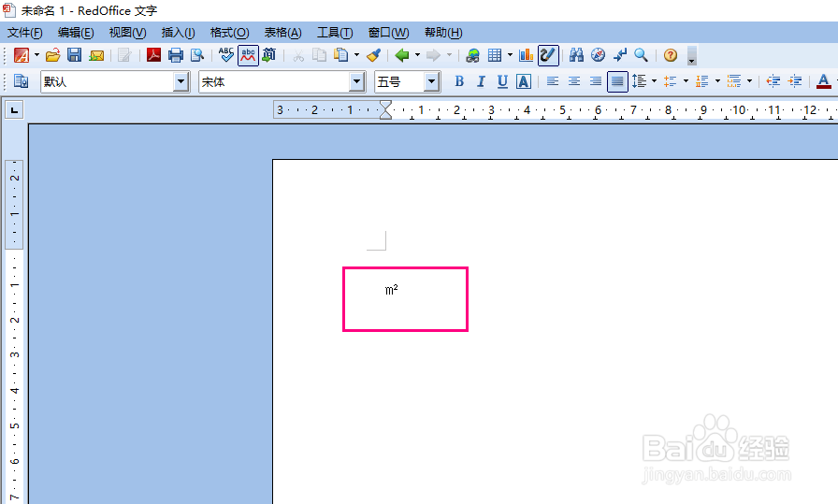Open the 格式(O) menu

coord(230,33)
